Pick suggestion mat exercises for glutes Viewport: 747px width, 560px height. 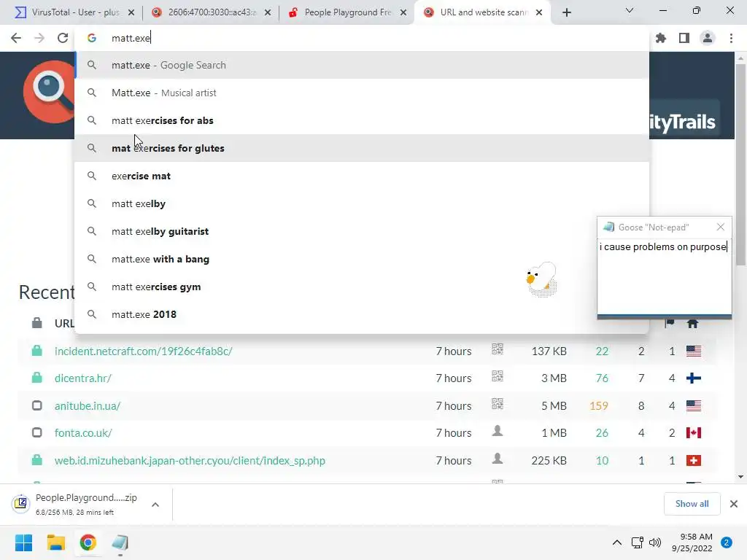pyautogui.click(x=362, y=148)
